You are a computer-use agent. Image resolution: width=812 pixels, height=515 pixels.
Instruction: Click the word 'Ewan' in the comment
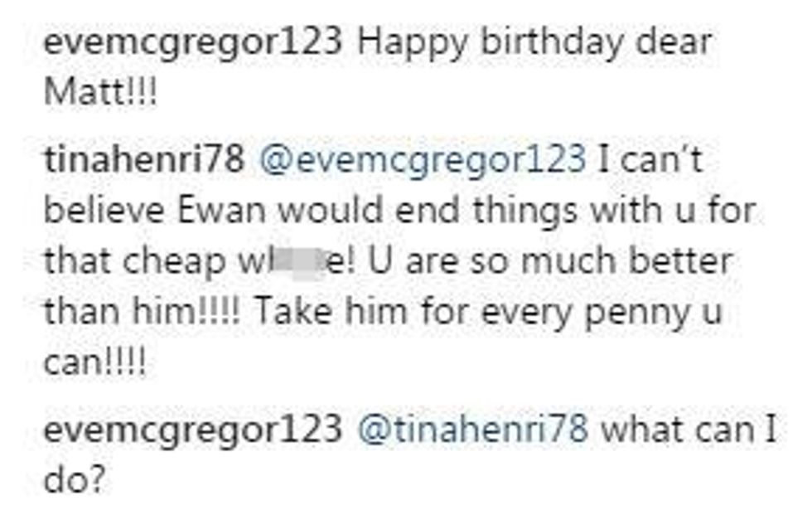pyautogui.click(x=222, y=211)
